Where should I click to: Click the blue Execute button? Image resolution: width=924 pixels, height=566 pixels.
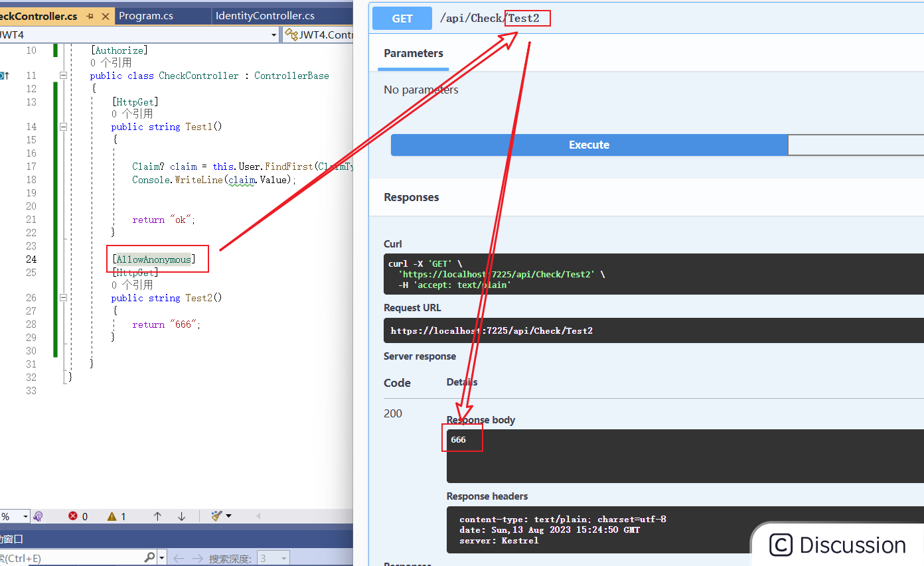589,145
